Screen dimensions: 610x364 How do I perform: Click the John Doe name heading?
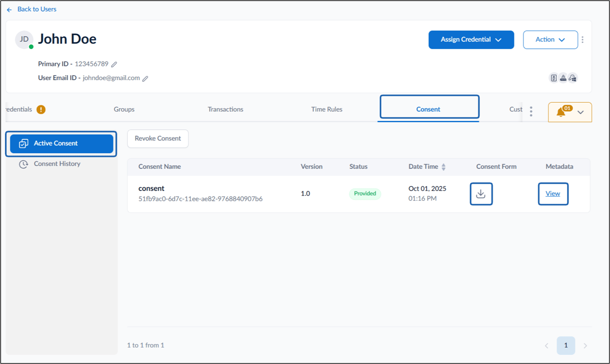pyautogui.click(x=67, y=39)
